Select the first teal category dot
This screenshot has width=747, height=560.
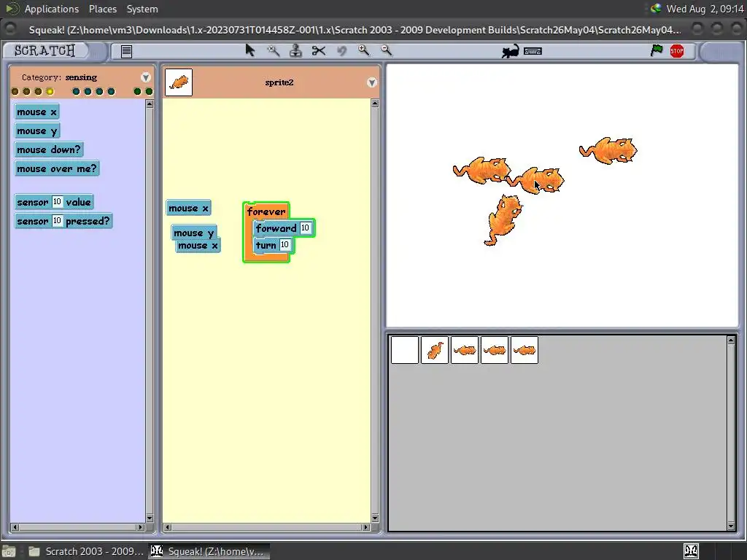(76, 91)
